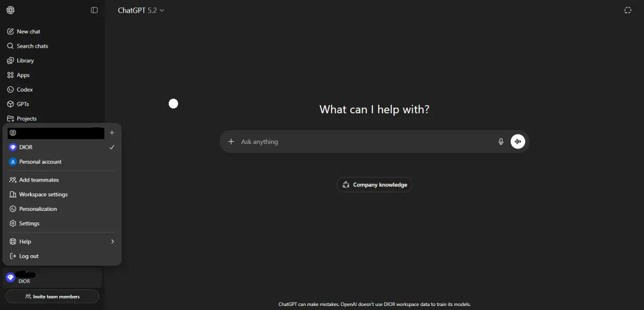Start voice mode with the waveform button

tap(518, 142)
